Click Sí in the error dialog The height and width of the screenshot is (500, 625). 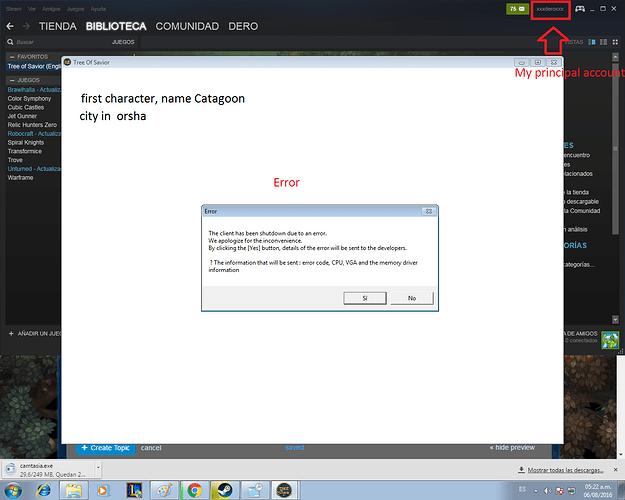point(364,298)
